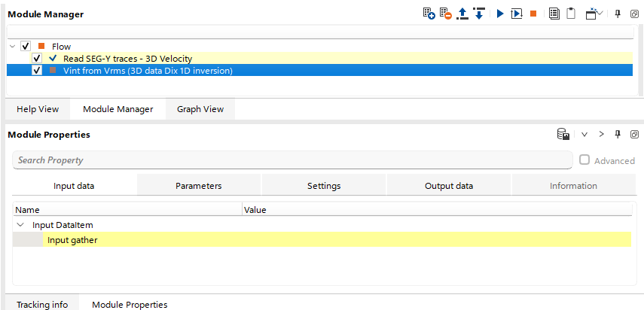Viewport: 644px width, 310px height.
Task: Click the remove module icon
Action: pos(445,14)
